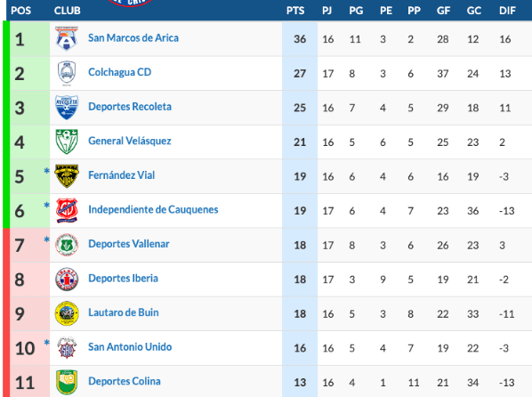Open the Independiente de Cauquenes red badge
The height and width of the screenshot is (397, 532).
click(67, 210)
